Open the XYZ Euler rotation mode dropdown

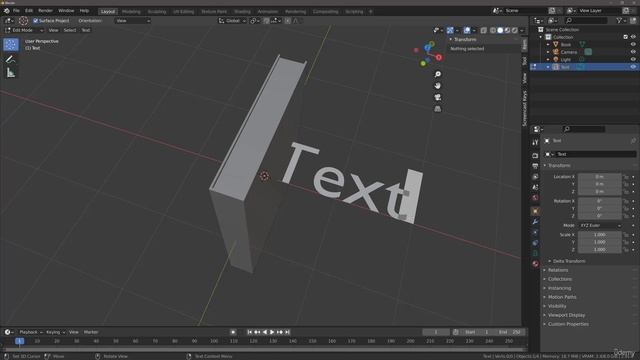(600, 226)
